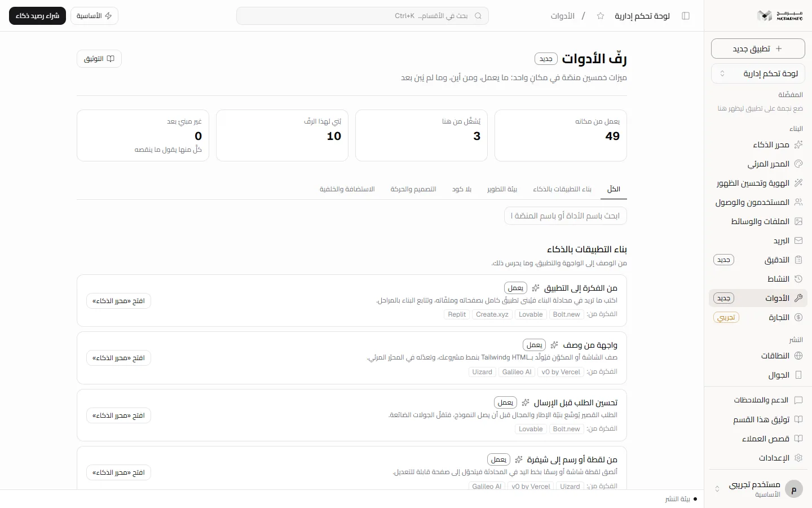Click the تجريبي badge next to التجارة
Image resolution: width=812 pixels, height=508 pixels.
[x=726, y=317]
